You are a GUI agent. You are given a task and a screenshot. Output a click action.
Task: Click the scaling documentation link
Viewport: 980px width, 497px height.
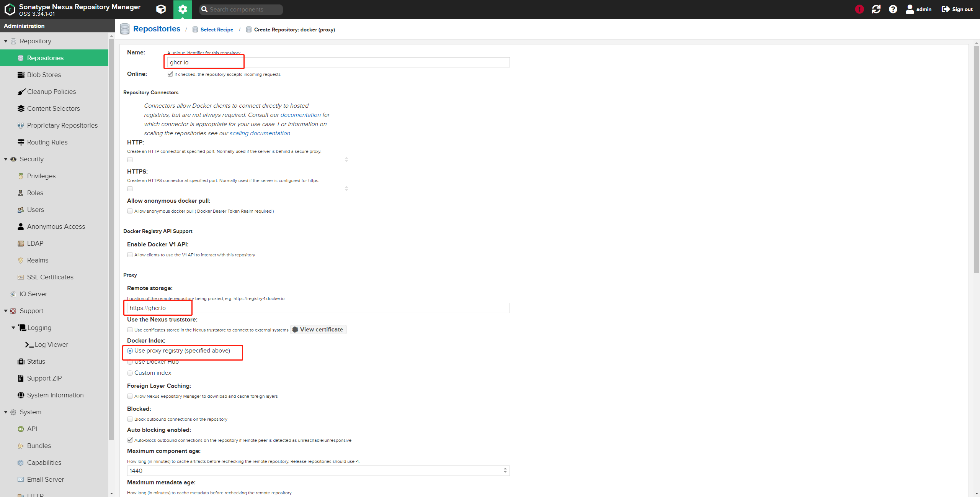[x=260, y=133]
